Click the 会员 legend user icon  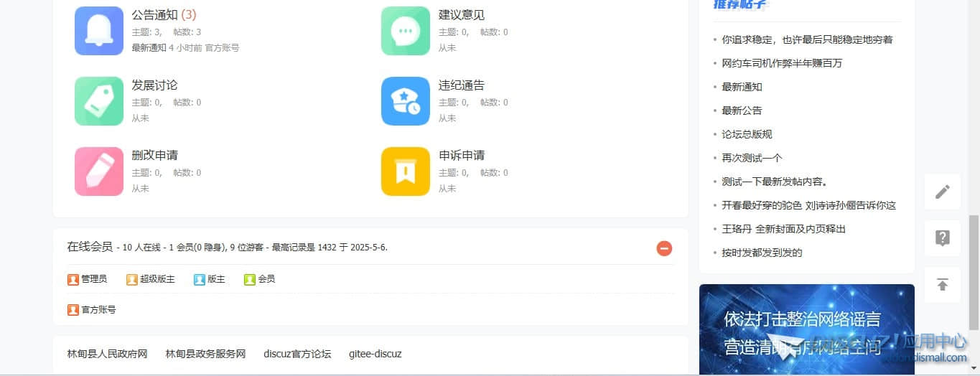point(250,279)
